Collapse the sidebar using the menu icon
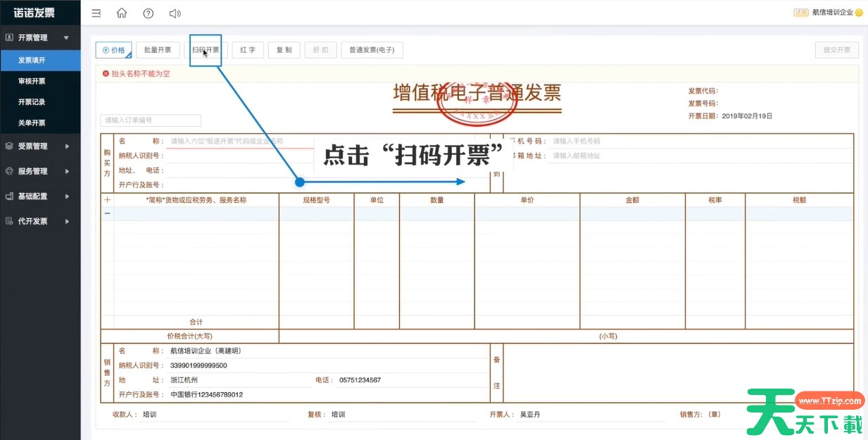868x440 pixels. [96, 13]
